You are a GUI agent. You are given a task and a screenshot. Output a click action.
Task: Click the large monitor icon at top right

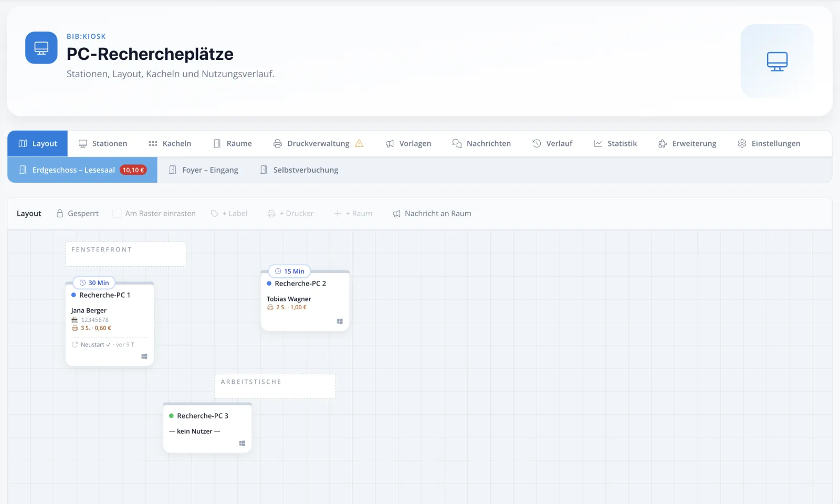[x=777, y=61]
